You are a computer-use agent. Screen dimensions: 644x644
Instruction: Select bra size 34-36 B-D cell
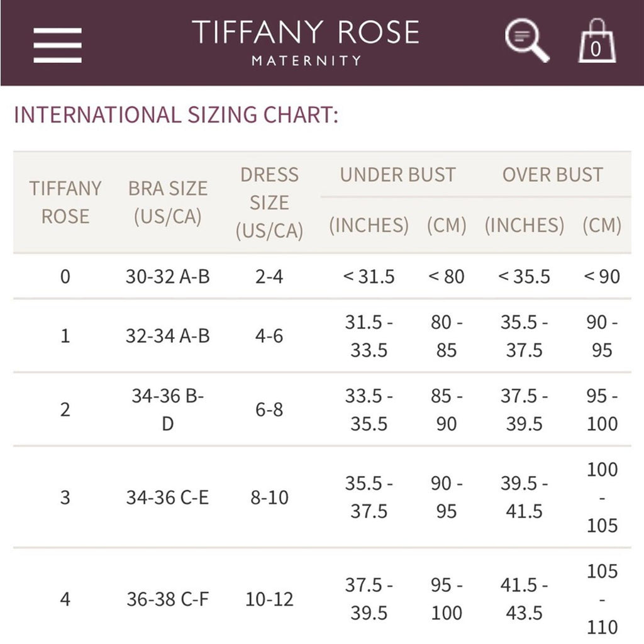click(167, 409)
